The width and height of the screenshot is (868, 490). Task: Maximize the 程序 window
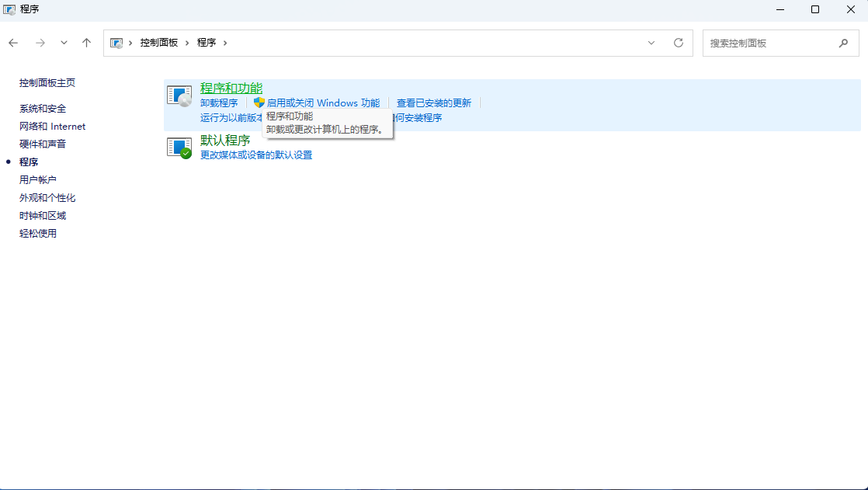(815, 9)
